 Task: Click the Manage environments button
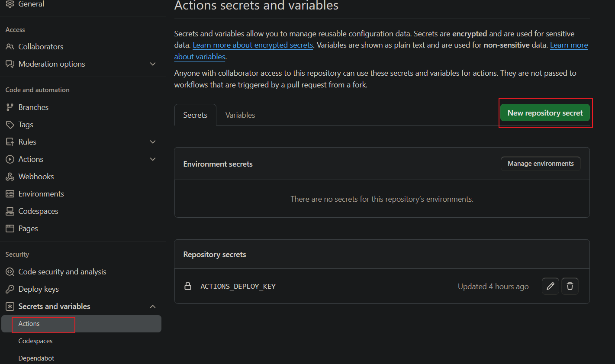pos(541,164)
